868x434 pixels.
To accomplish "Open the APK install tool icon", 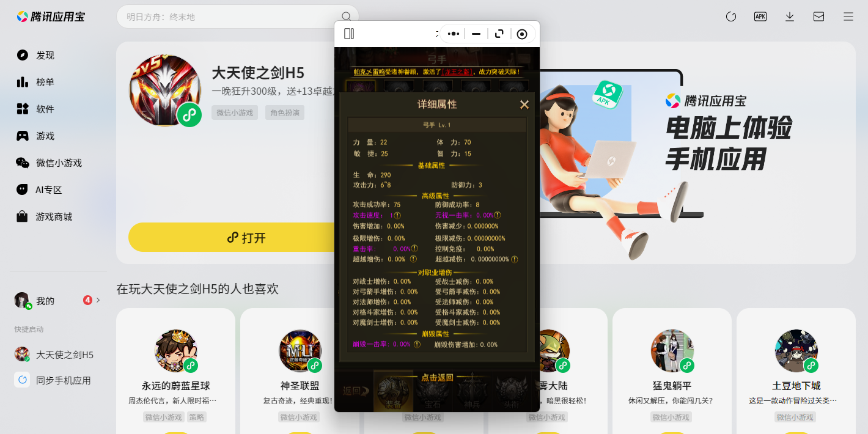I will click(760, 17).
